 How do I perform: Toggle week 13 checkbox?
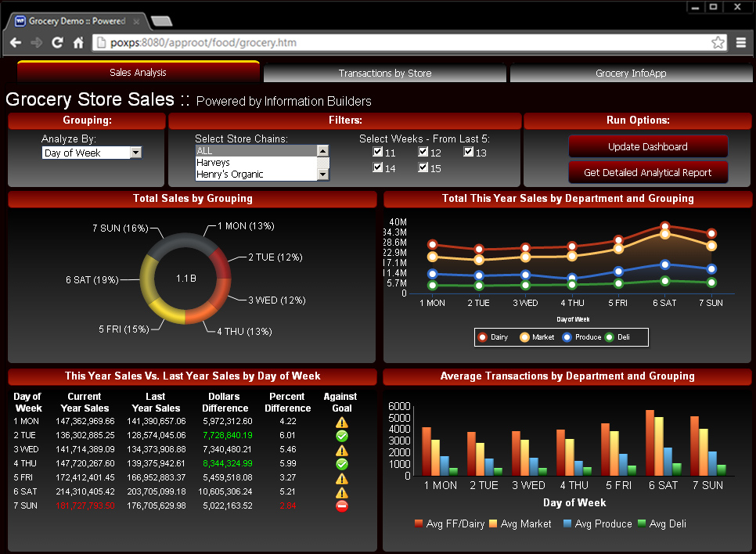468,152
